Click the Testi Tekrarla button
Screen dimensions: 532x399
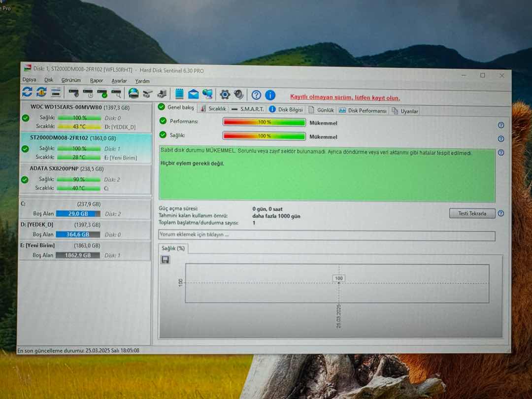472,213
